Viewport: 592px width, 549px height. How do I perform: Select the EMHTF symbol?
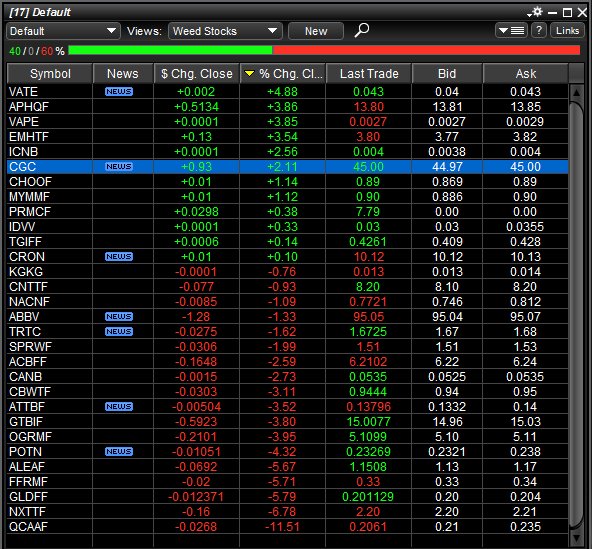tap(29, 137)
